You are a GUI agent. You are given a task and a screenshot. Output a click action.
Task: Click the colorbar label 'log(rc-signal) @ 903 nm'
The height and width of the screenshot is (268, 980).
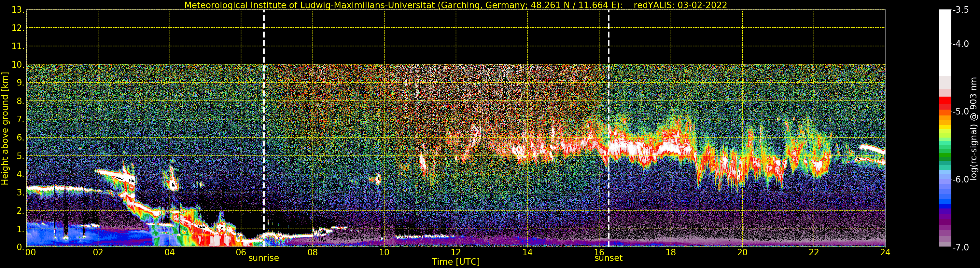pos(973,128)
